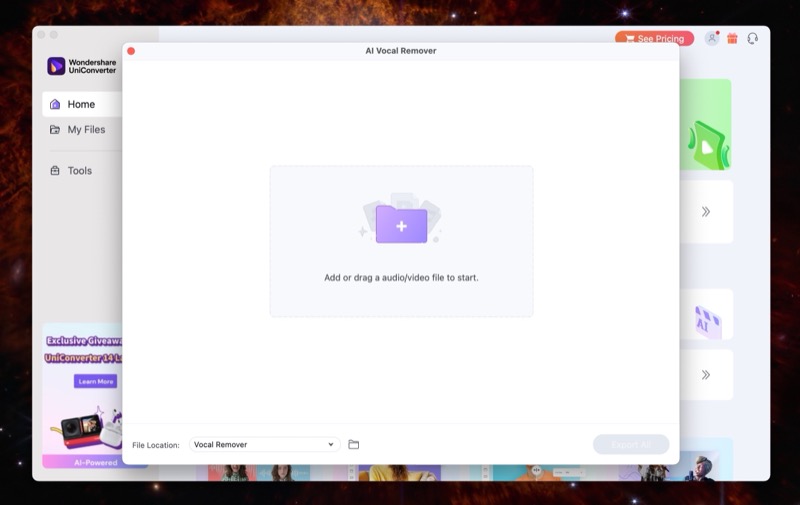Click the See Pricing button

655,39
